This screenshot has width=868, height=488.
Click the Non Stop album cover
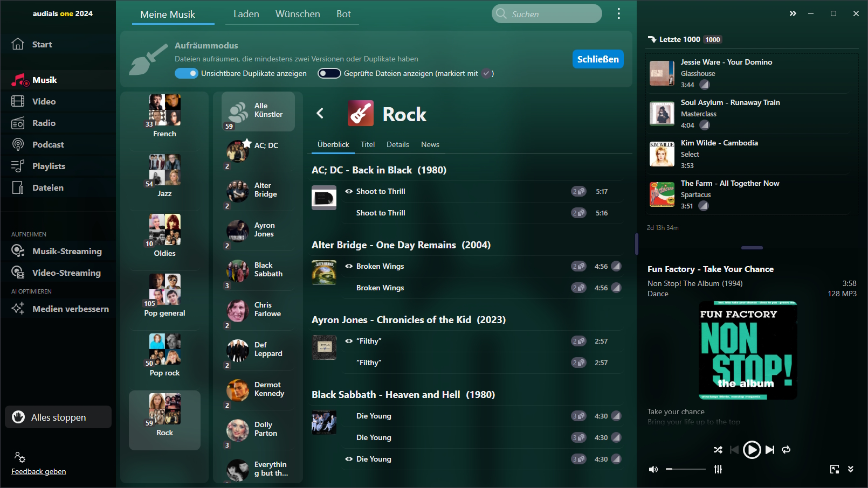748,351
